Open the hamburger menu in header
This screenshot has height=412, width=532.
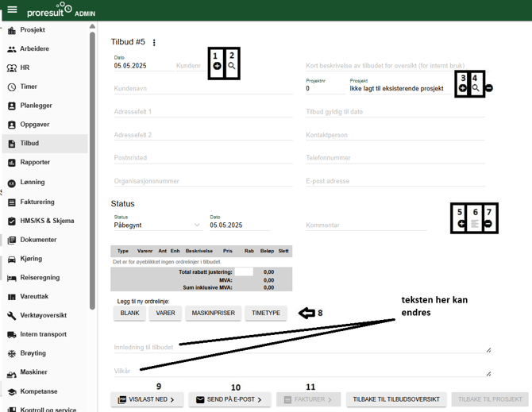click(12, 10)
